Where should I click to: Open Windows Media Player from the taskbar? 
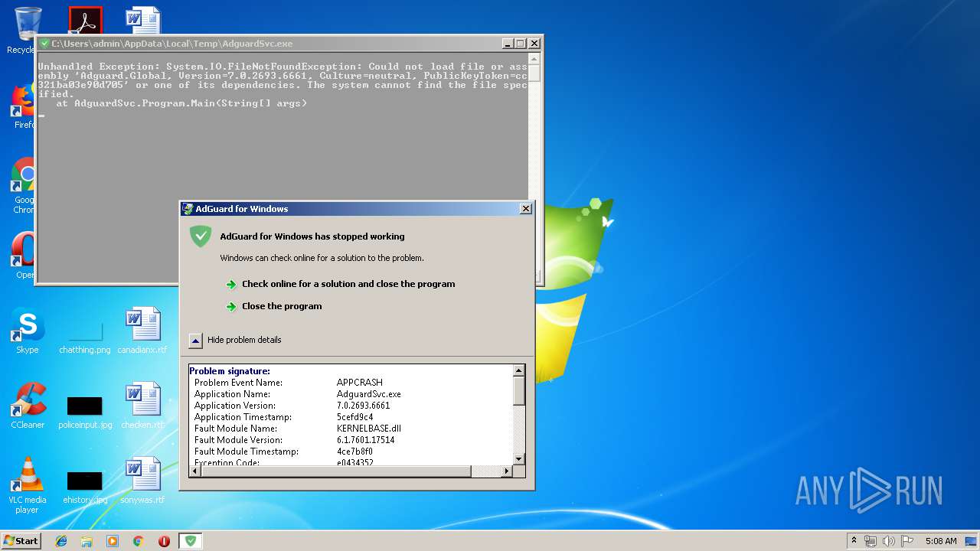[x=113, y=541]
